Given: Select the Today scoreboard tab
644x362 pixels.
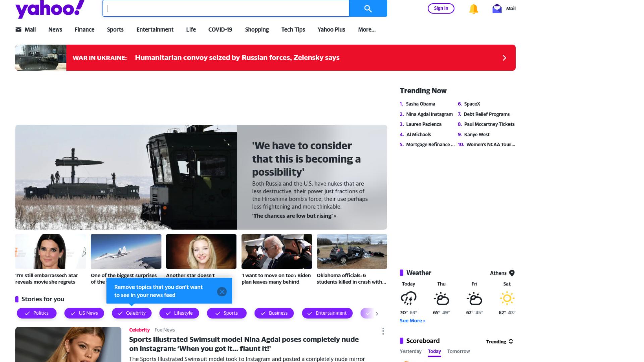Looking at the screenshot, I should [x=434, y=351].
